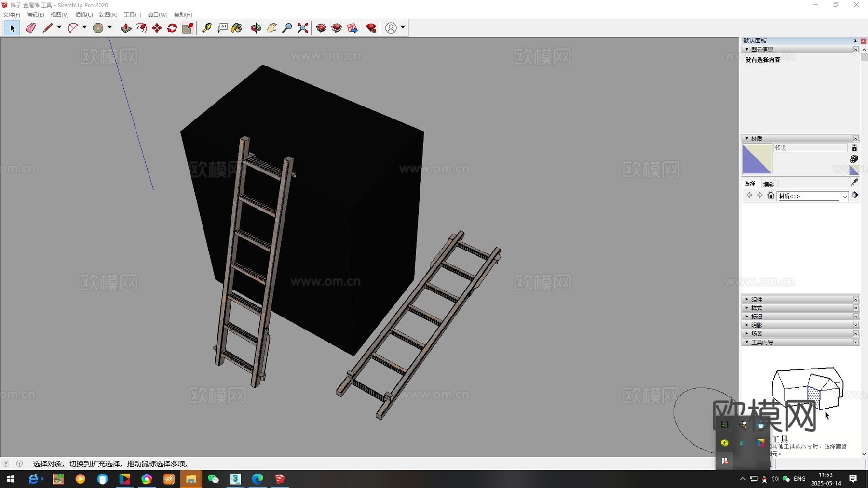Open material library 材质<1> dropdown
The width and height of the screenshot is (868, 488).
(813, 196)
